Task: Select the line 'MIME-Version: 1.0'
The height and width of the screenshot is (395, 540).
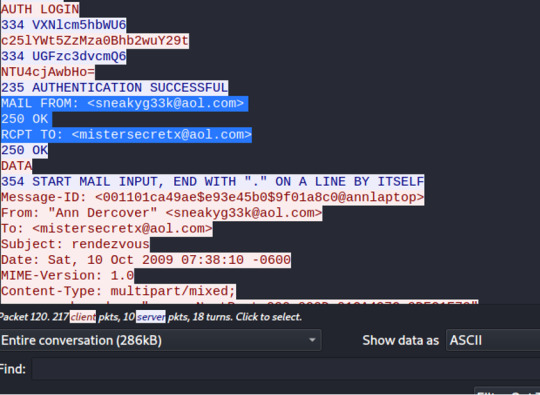Action: pyautogui.click(x=68, y=276)
